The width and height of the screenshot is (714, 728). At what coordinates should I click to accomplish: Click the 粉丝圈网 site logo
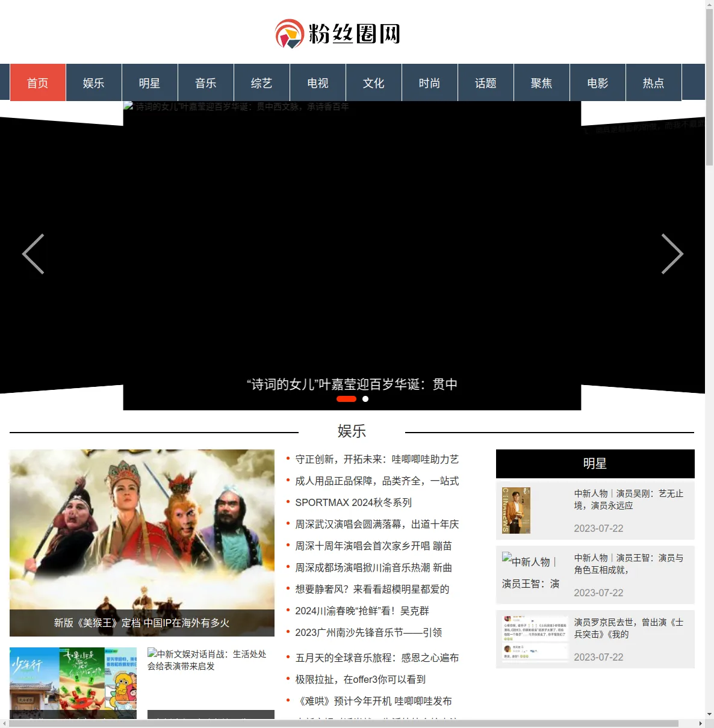(338, 34)
